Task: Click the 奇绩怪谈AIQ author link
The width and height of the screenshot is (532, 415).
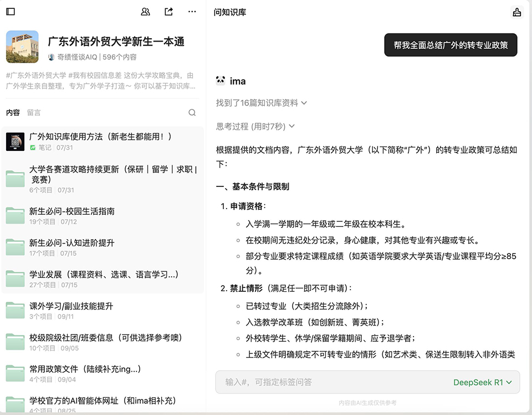Action: [x=76, y=57]
